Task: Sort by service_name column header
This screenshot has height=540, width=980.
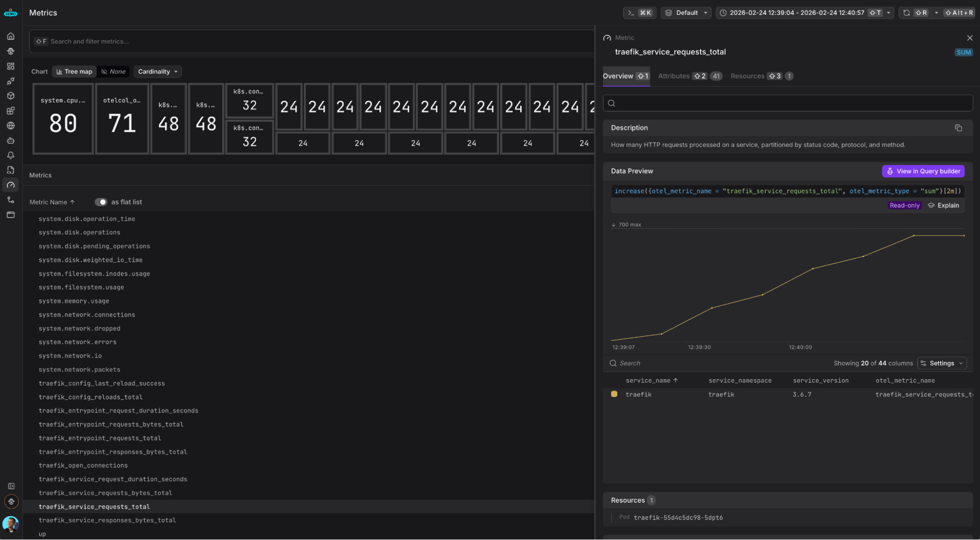Action: point(652,381)
